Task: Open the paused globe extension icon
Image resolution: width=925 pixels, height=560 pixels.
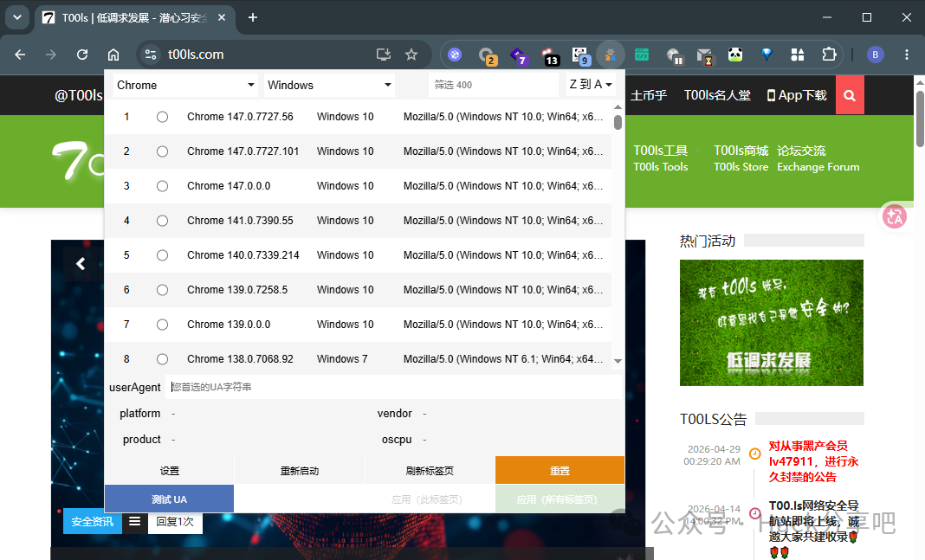Action: [x=675, y=56]
